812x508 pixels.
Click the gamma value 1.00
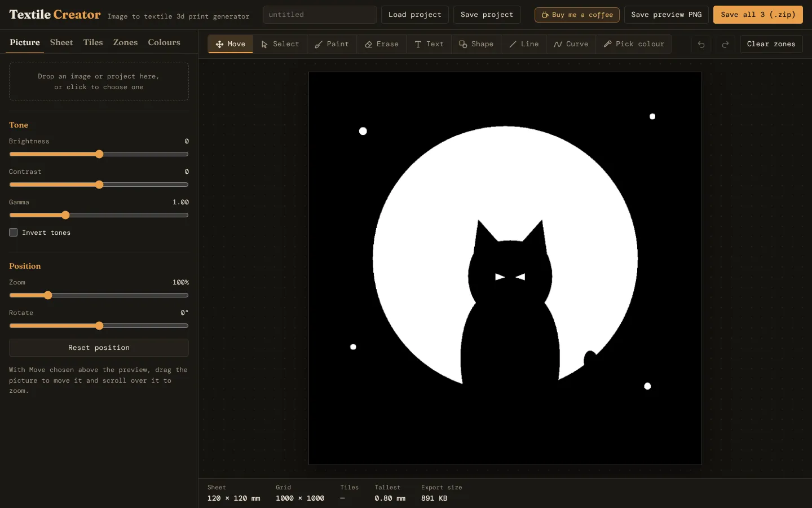pyautogui.click(x=180, y=202)
